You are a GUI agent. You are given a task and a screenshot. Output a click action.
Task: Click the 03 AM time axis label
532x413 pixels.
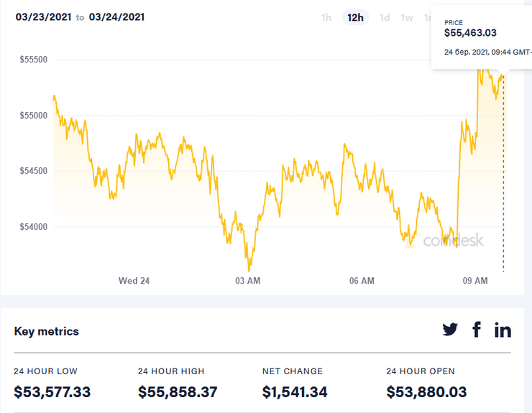[x=248, y=281]
